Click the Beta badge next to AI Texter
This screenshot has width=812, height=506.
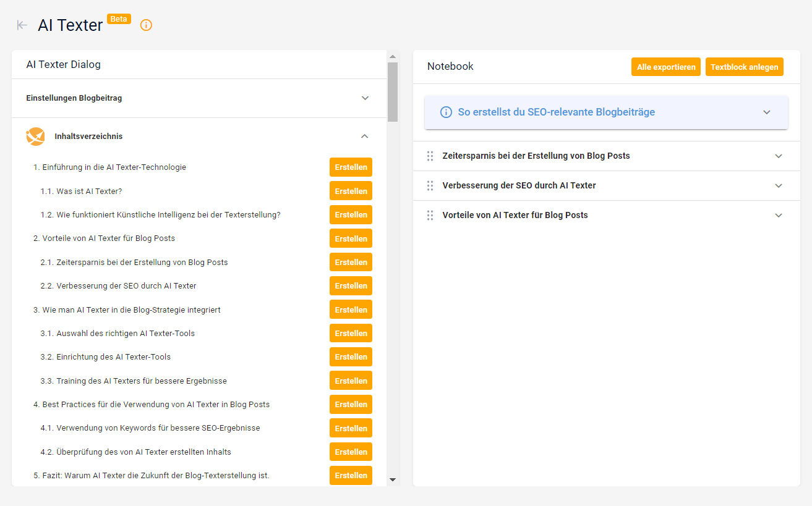(119, 19)
